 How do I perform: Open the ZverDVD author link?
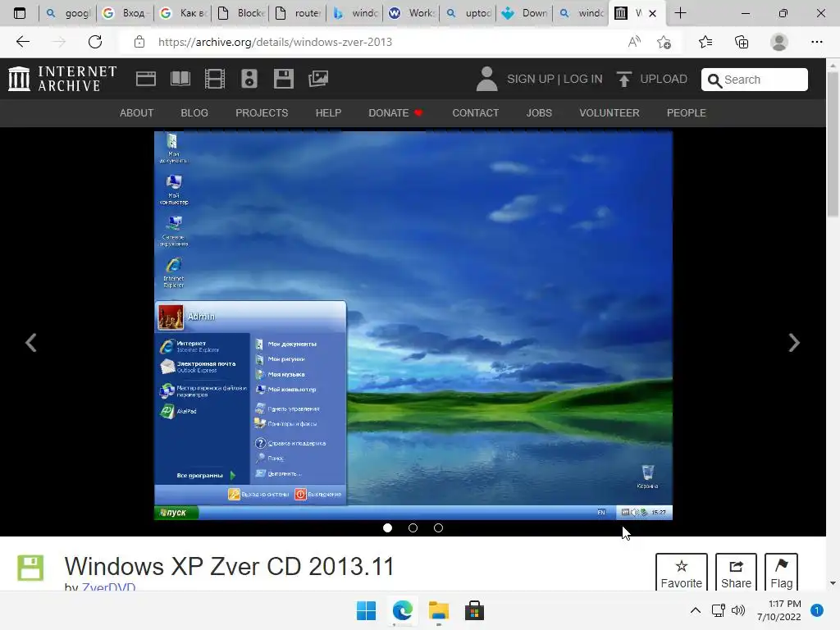pyautogui.click(x=109, y=587)
